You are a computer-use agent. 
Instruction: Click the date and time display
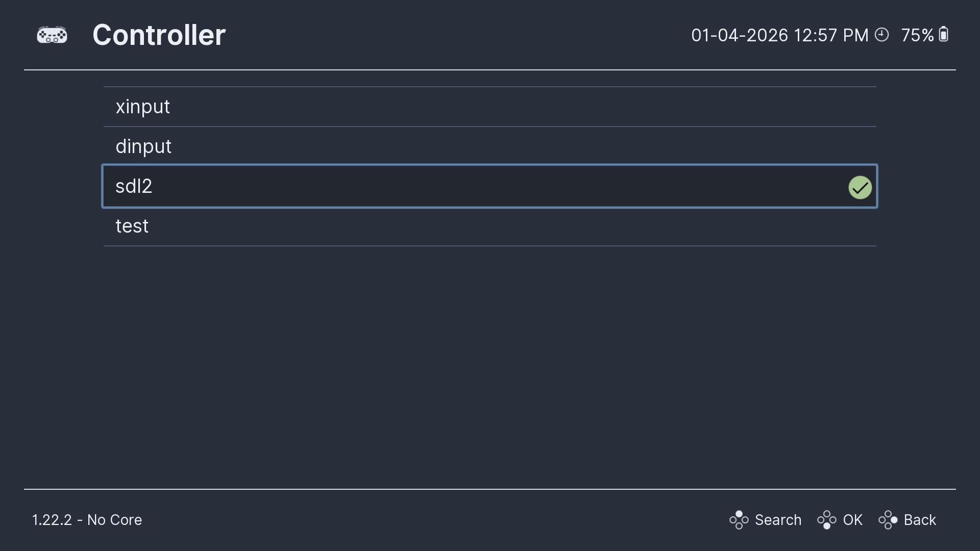click(x=779, y=35)
